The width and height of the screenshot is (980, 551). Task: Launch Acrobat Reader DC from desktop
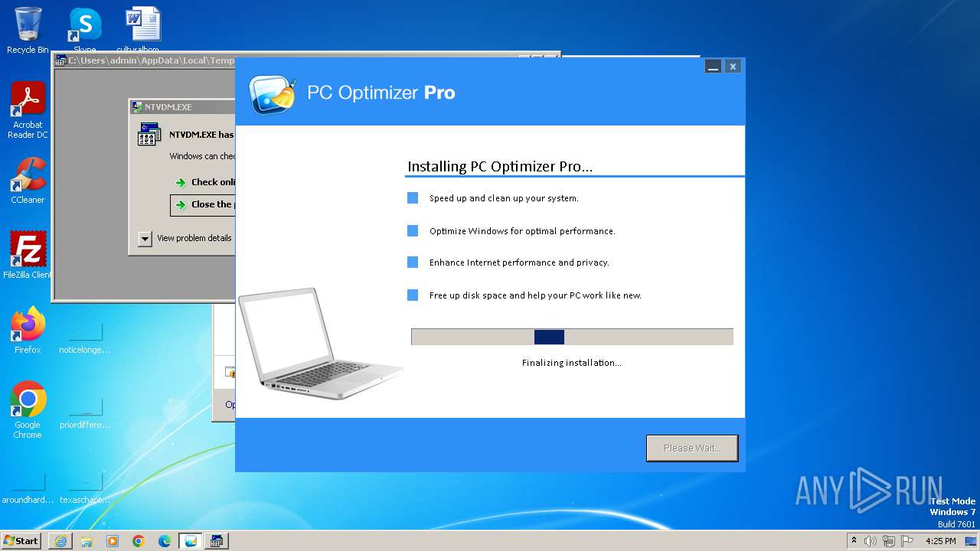pyautogui.click(x=28, y=110)
